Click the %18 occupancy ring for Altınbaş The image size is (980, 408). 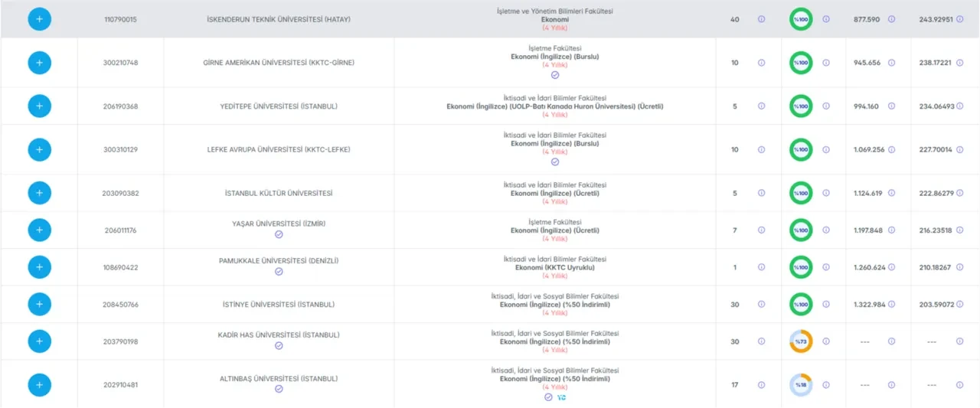coord(801,384)
